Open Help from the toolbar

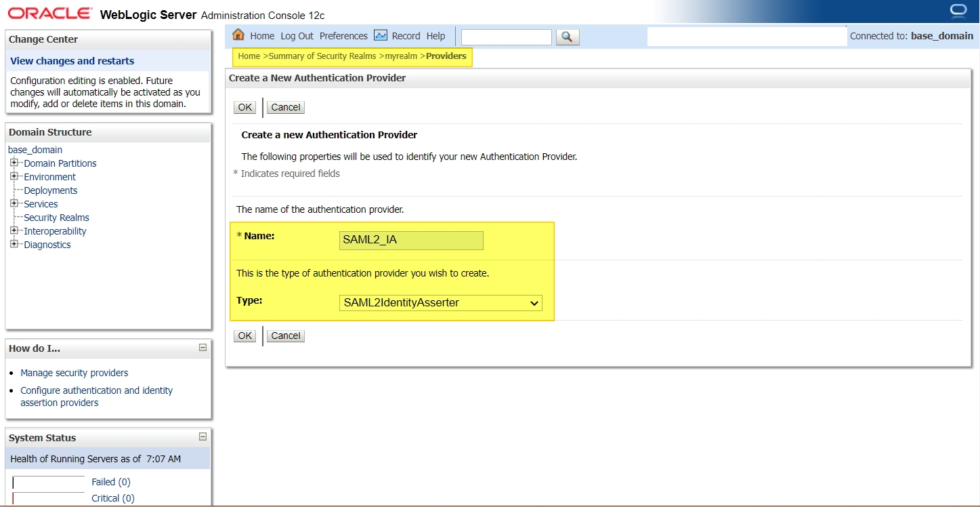click(435, 36)
